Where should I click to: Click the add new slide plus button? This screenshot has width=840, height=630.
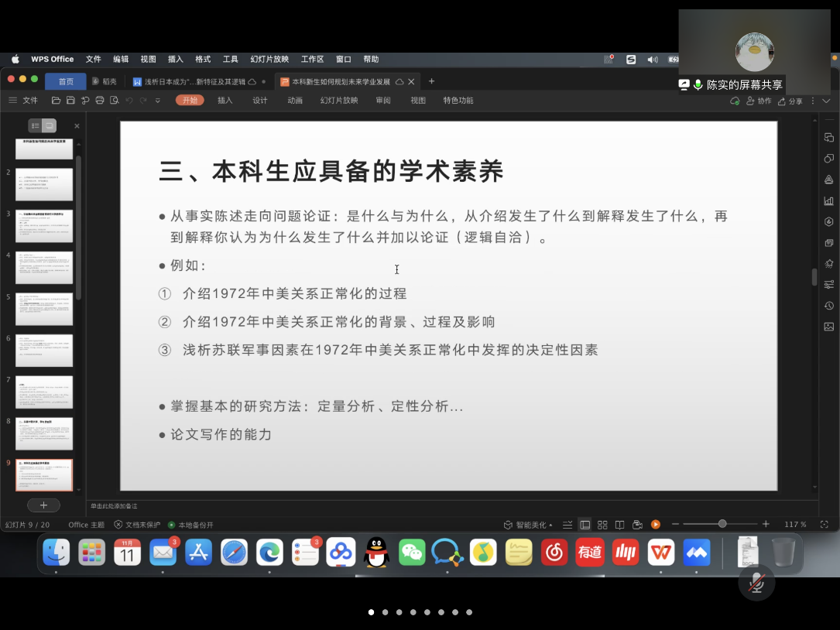point(43,505)
